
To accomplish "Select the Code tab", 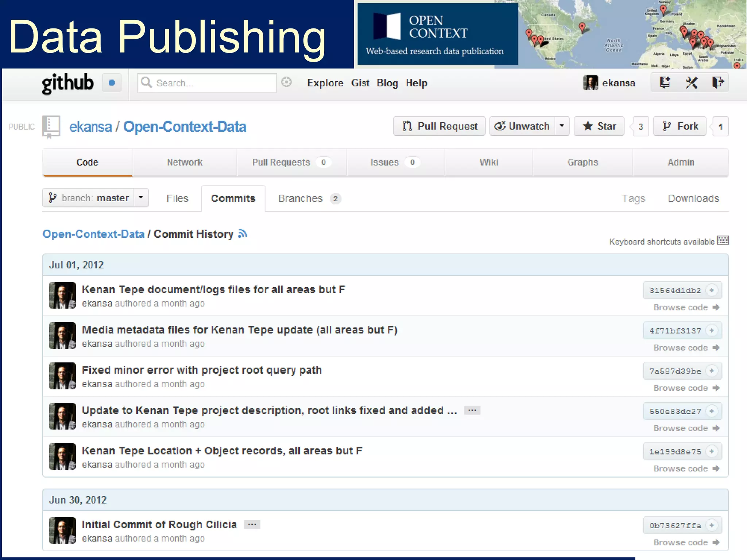I will coord(87,162).
